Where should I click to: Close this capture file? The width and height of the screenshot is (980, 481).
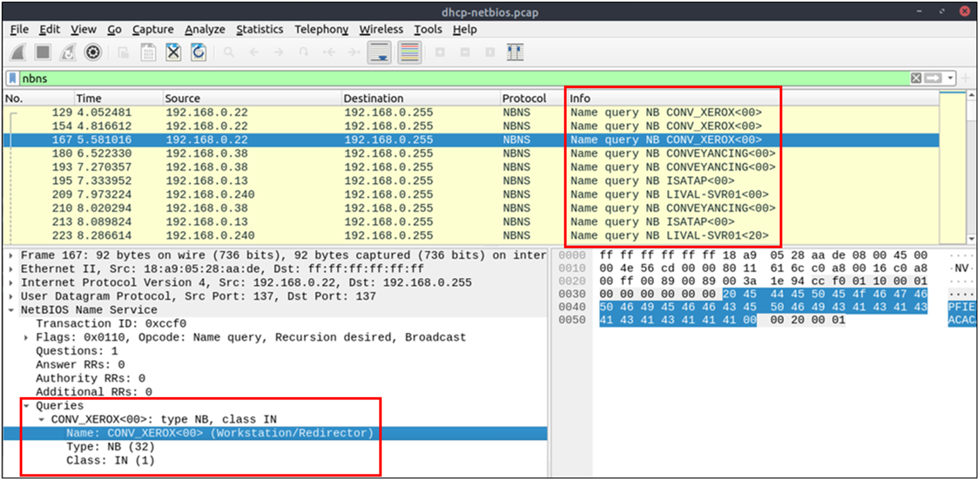coord(173,52)
